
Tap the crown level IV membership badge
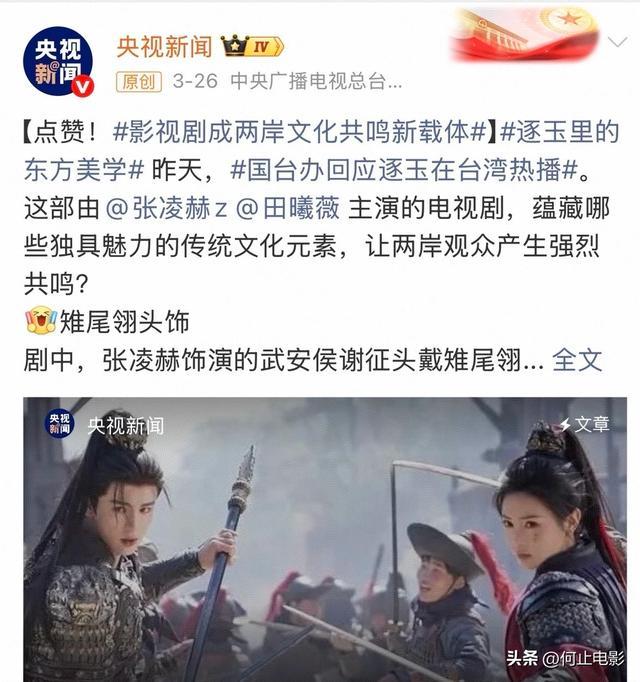pos(252,46)
